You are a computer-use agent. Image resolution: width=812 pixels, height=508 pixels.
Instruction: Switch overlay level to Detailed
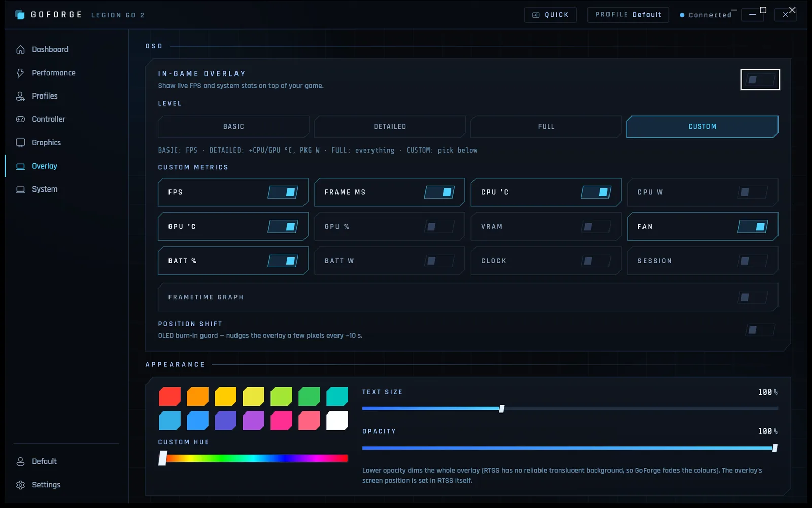point(390,126)
